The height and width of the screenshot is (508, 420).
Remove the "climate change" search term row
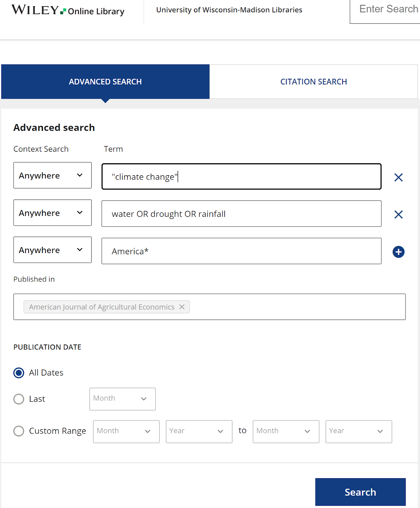pyautogui.click(x=398, y=177)
